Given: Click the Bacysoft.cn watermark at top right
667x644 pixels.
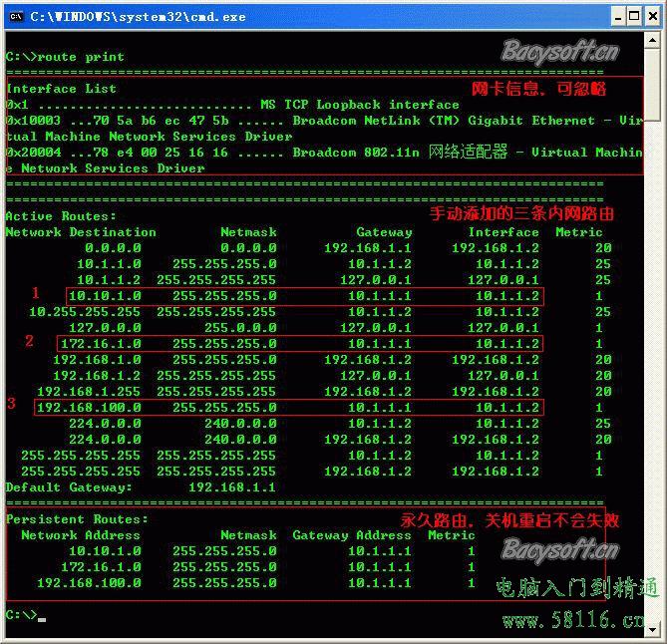Looking at the screenshot, I should pyautogui.click(x=558, y=52).
